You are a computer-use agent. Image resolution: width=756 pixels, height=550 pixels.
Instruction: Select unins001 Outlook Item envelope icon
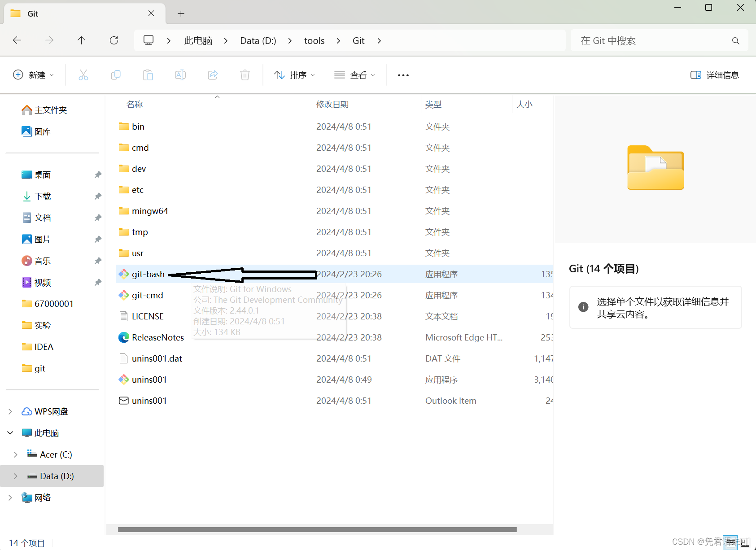click(124, 401)
